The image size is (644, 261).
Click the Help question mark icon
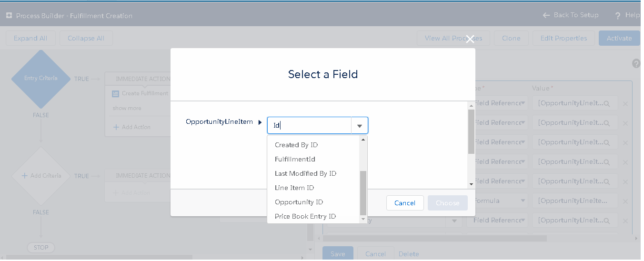click(x=618, y=16)
